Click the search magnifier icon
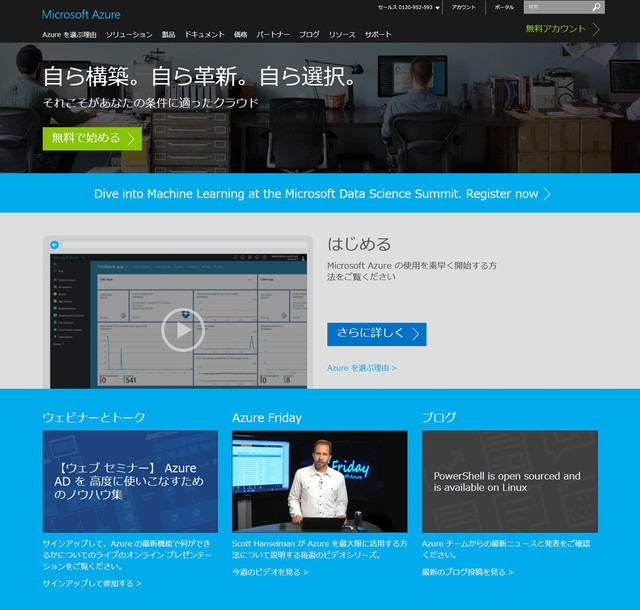Viewport: 640px width, 610px height. [x=596, y=7]
